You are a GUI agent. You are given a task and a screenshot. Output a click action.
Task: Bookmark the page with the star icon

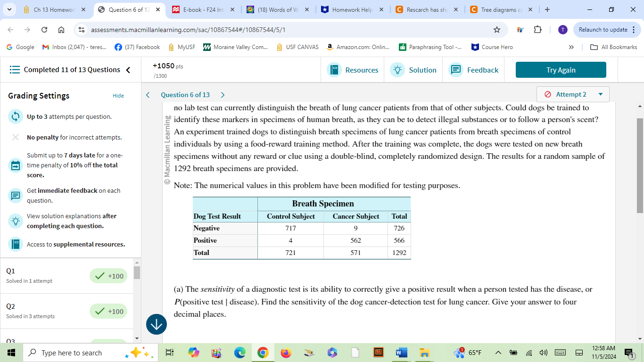497,29
